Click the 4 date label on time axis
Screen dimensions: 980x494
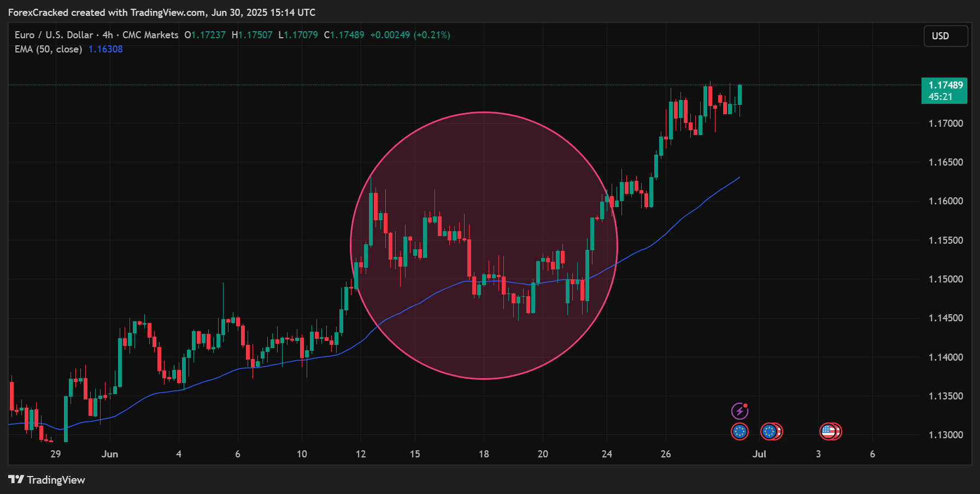(179, 454)
